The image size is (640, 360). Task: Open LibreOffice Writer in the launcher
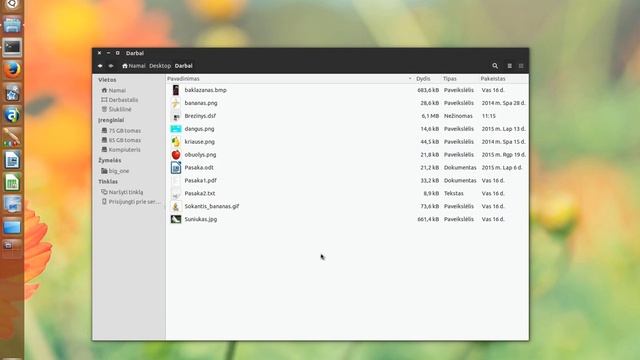click(x=12, y=160)
